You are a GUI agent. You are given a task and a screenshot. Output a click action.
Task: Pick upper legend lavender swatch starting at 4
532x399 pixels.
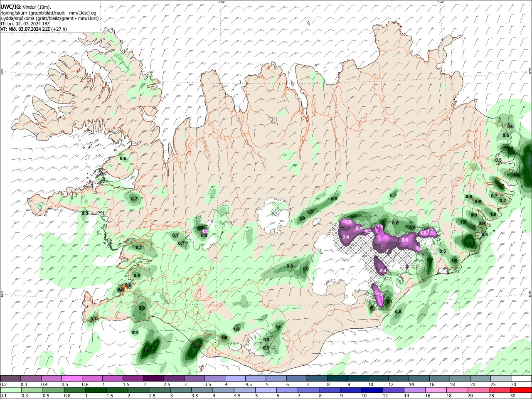[x=235, y=379]
